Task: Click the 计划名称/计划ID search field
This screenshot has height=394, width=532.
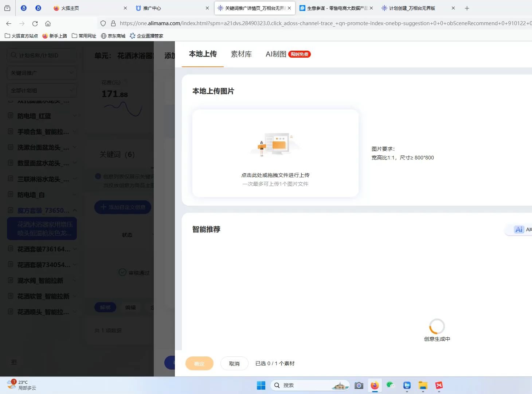Action: tap(42, 55)
